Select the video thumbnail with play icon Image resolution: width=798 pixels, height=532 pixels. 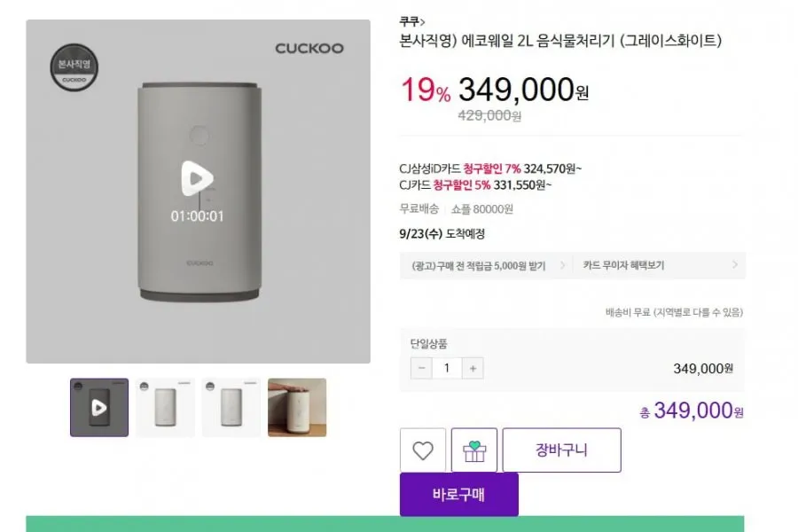click(99, 407)
